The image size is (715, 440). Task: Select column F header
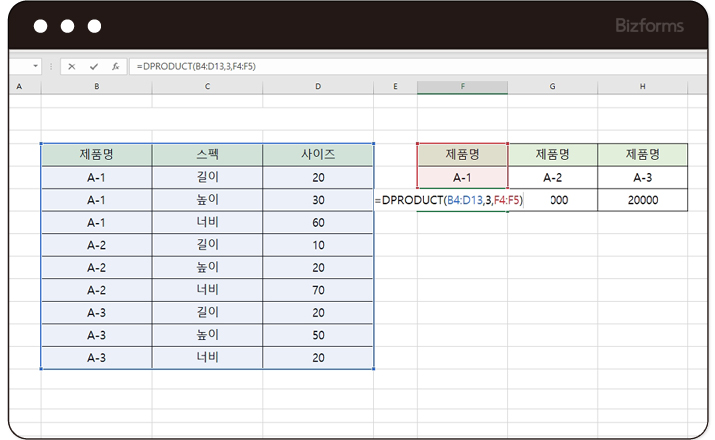click(x=462, y=87)
